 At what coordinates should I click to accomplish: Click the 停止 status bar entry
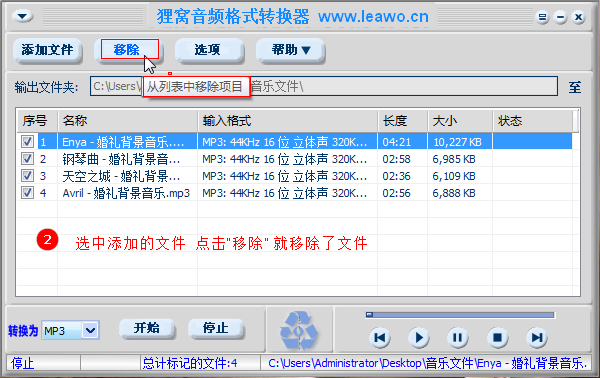click(22, 363)
